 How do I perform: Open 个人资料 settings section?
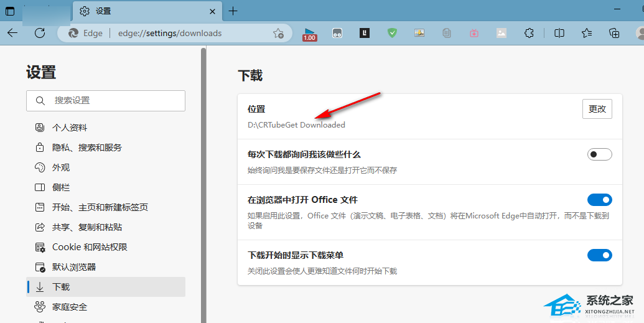[x=106, y=128]
